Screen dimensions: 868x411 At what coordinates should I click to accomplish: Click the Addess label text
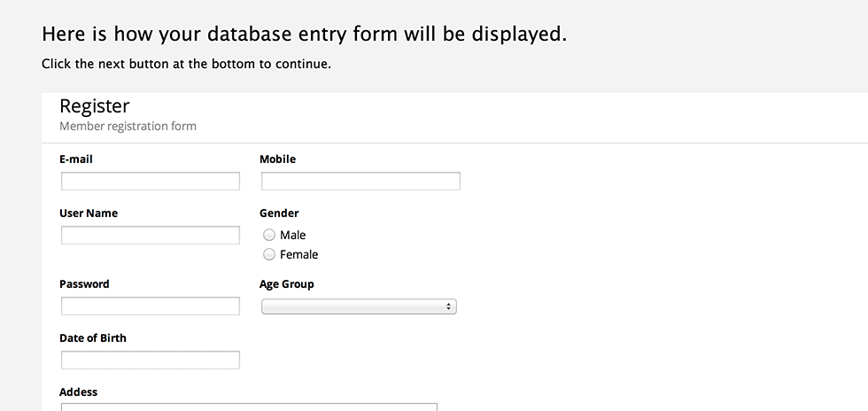(79, 392)
